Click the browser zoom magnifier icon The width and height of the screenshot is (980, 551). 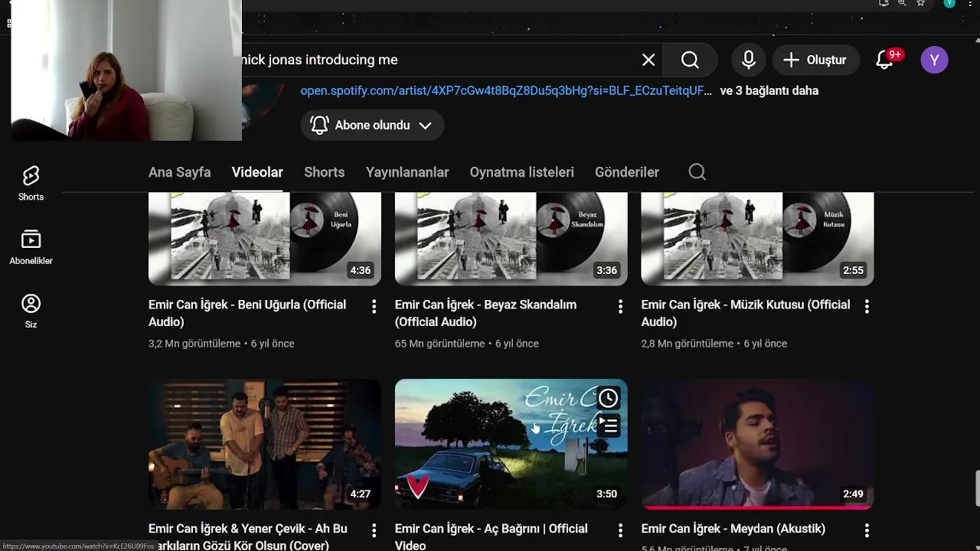[902, 4]
